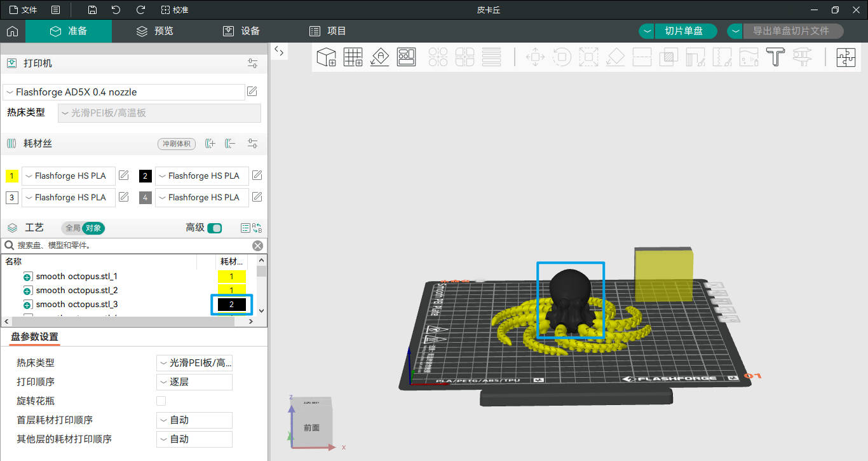Click the Redo arrow icon

tap(140, 10)
